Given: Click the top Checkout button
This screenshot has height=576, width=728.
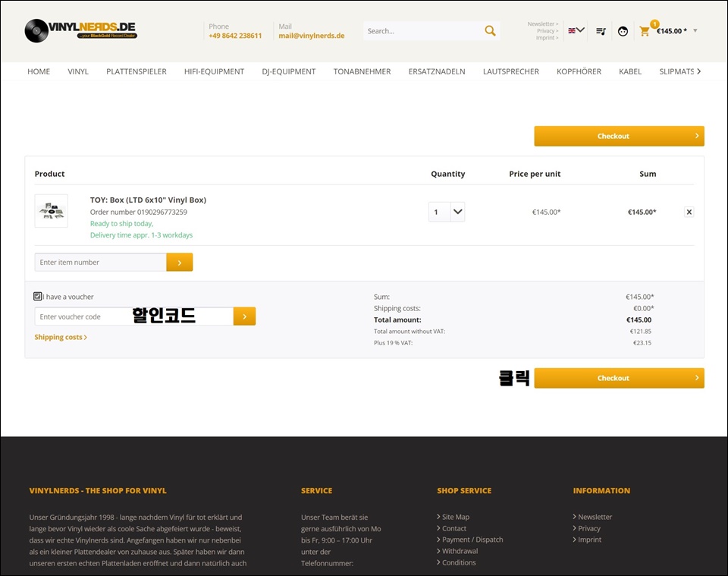Looking at the screenshot, I should coord(619,136).
